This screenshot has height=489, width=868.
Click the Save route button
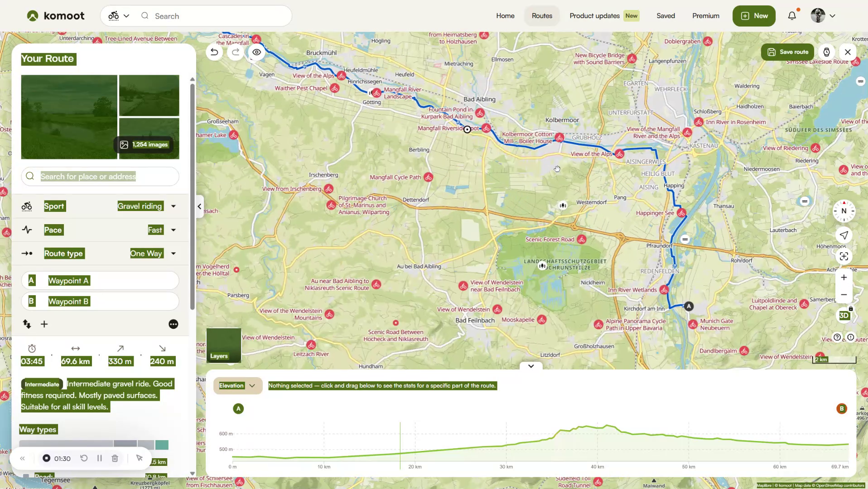[787, 52]
